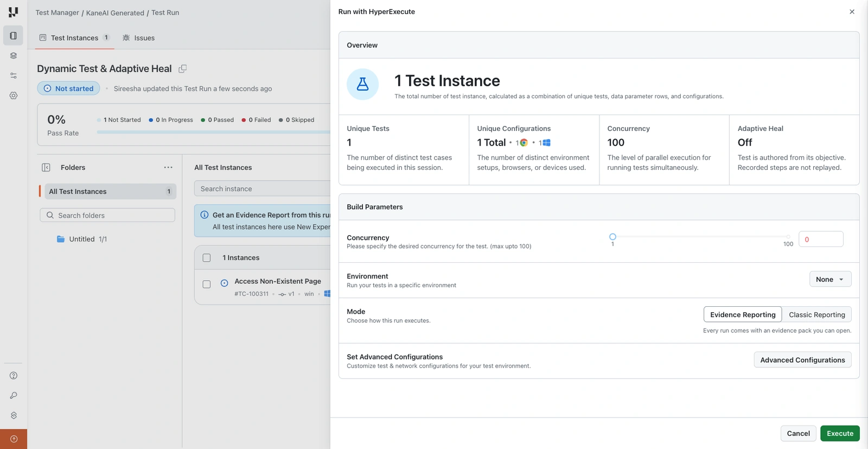This screenshot has width=868, height=449.
Task: Click the 0% Pass Rate value
Action: click(56, 119)
